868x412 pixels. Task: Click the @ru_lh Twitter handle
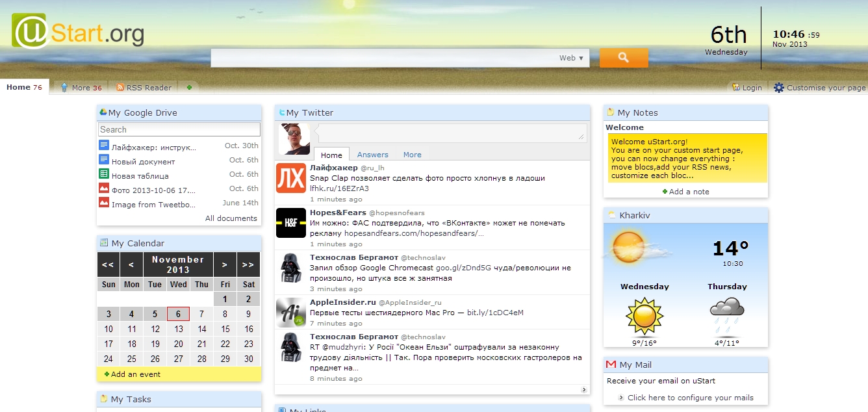click(373, 168)
